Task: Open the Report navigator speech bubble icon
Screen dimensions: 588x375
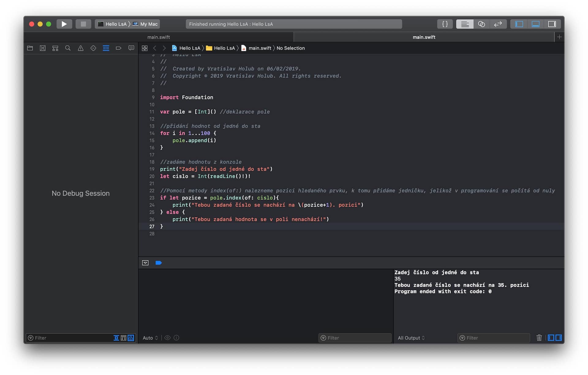Action: coord(131,48)
